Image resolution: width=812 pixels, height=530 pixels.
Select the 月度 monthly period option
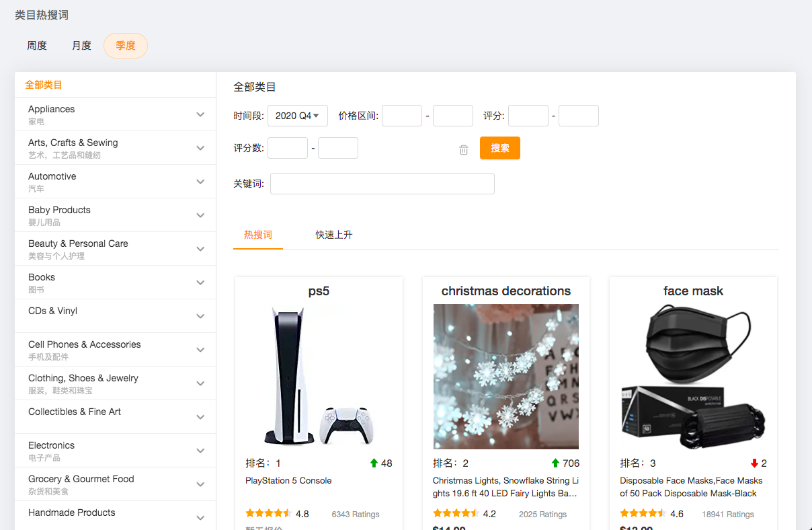(x=81, y=46)
